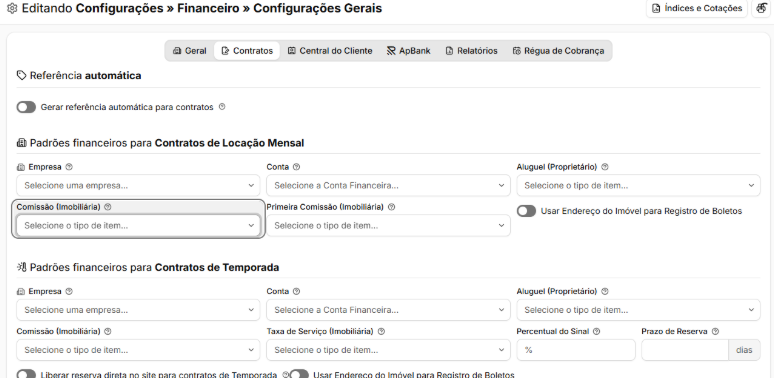
Task: Click help icon beside Conta in Locação Mensal
Action: click(x=296, y=167)
